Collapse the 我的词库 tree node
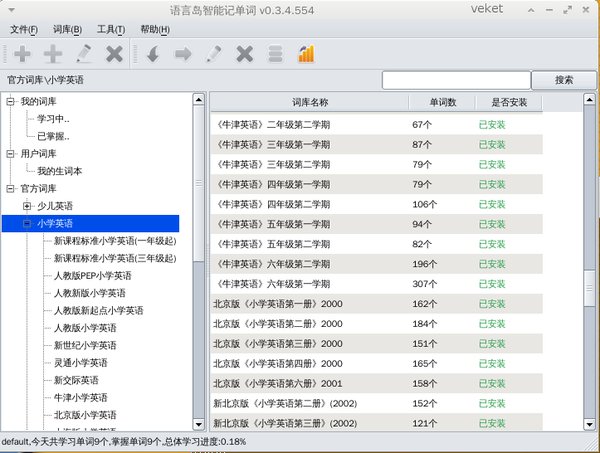This screenshot has width=600, height=453. 10,101
